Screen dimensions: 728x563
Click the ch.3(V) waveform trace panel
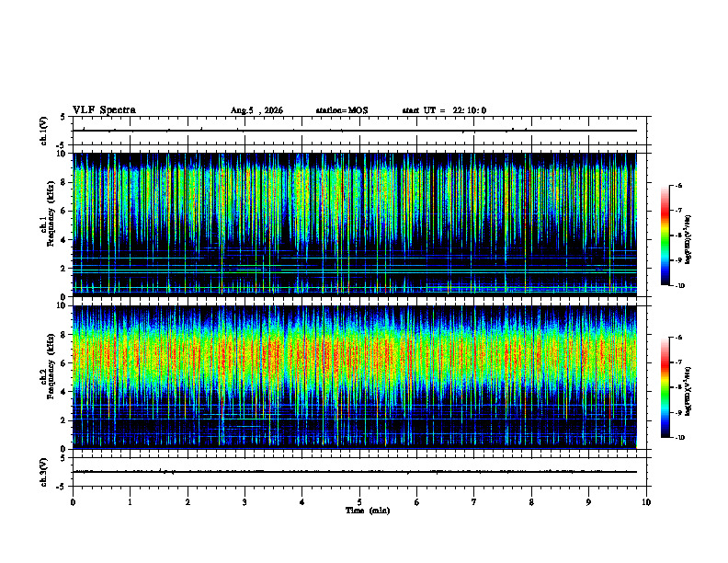[x=359, y=472]
